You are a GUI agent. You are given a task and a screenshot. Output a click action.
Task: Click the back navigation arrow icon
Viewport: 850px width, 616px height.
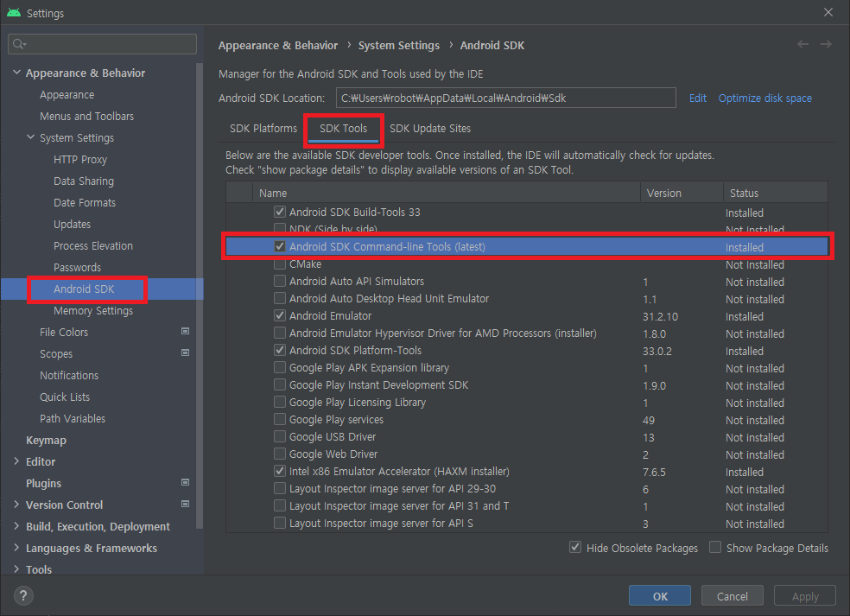click(x=802, y=44)
